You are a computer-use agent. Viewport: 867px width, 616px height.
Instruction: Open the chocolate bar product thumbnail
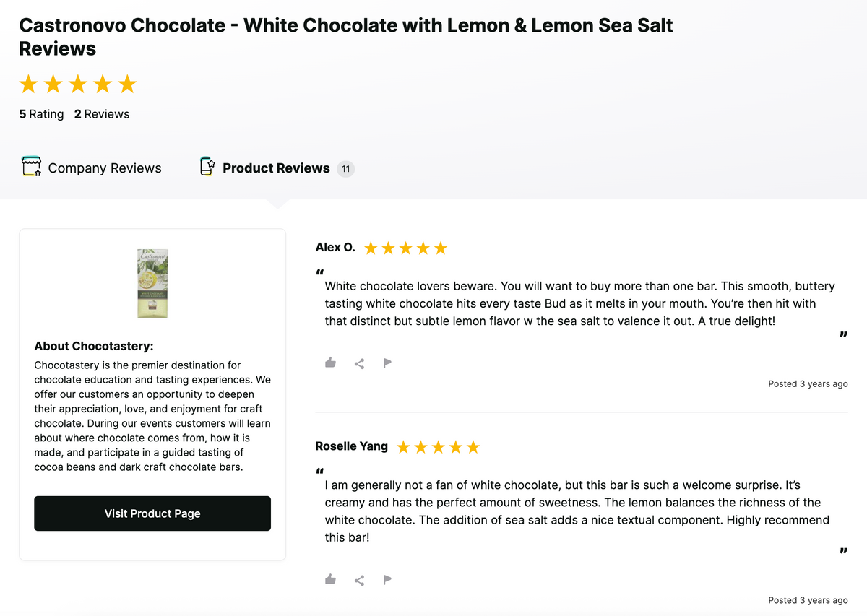152,283
